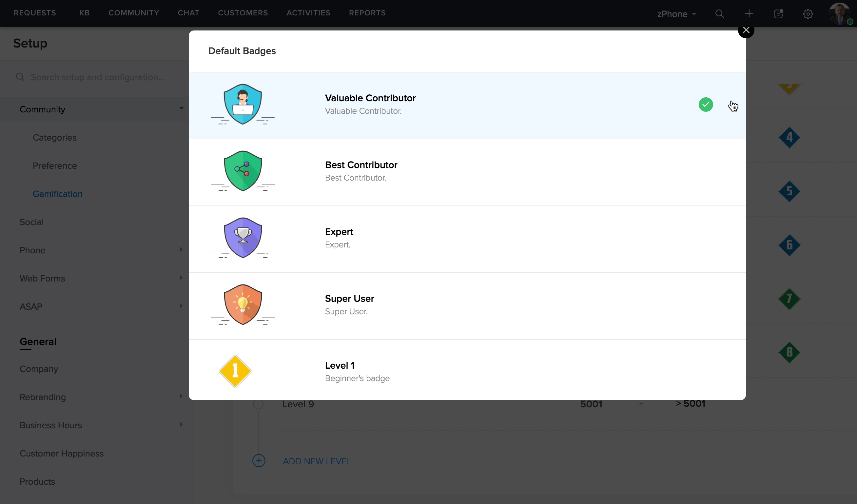Click the plus quick-add icon
Screen dimensions: 857x504
coord(749,14)
